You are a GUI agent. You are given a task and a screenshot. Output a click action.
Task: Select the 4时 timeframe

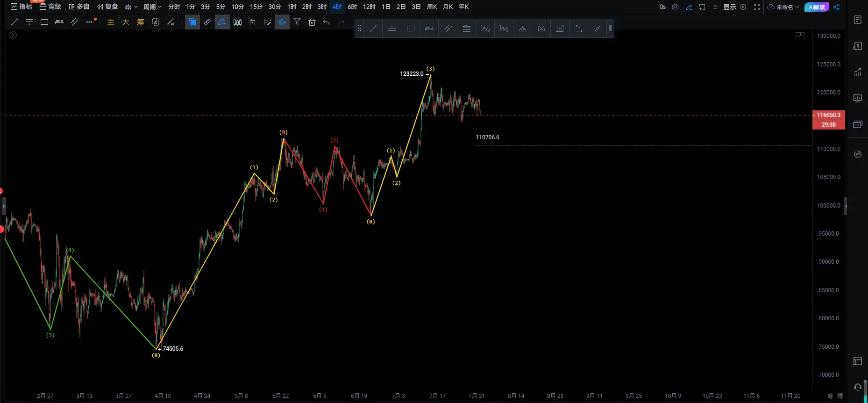pos(337,7)
